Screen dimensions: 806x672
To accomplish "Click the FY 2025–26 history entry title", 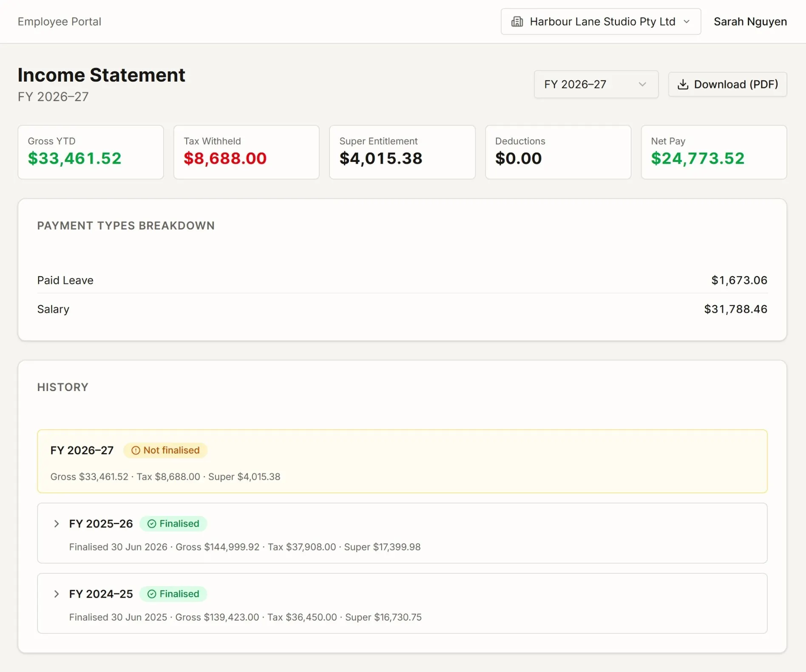I will (101, 524).
